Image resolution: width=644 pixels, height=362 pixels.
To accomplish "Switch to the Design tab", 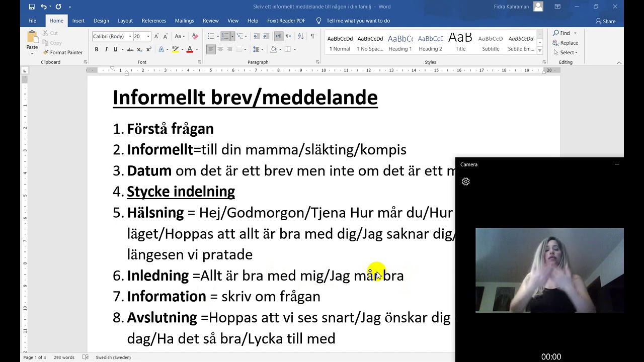I will 101,21.
